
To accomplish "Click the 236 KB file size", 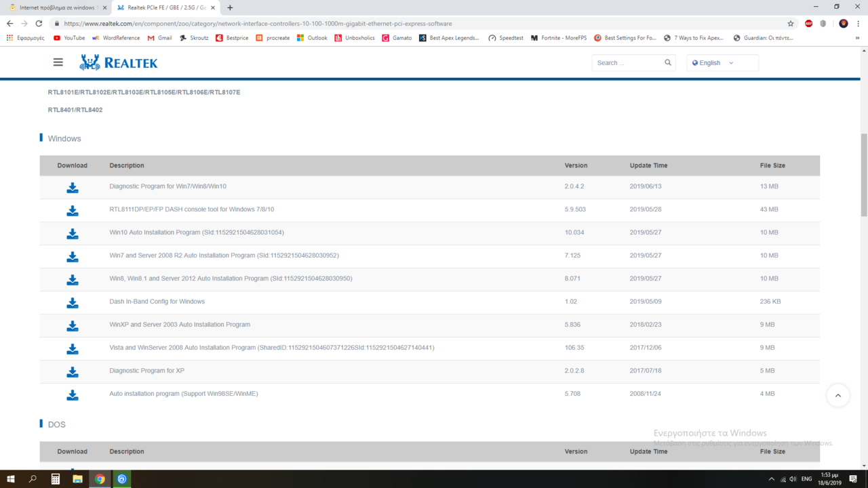I will tap(770, 302).
